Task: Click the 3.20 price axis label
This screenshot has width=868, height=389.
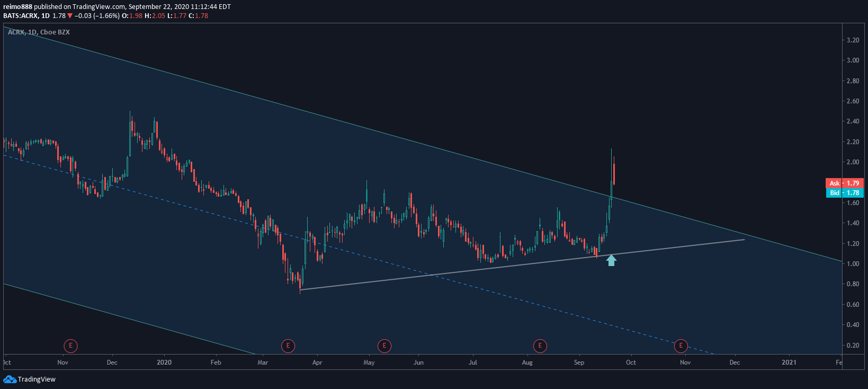Action: pyautogui.click(x=853, y=40)
